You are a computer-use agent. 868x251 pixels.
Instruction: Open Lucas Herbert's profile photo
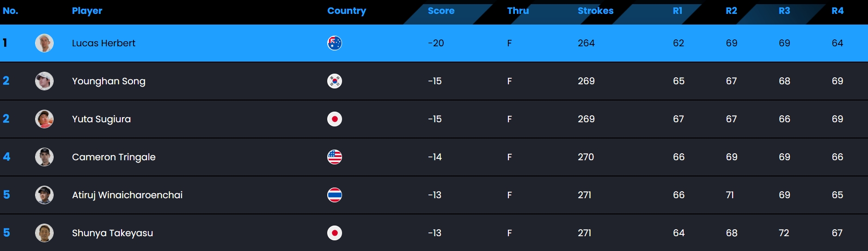pyautogui.click(x=44, y=43)
